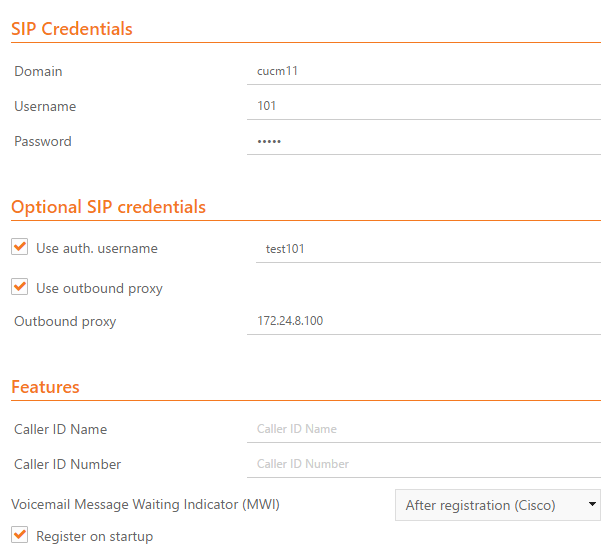Select the Optional SIP credentials heading

tap(108, 207)
